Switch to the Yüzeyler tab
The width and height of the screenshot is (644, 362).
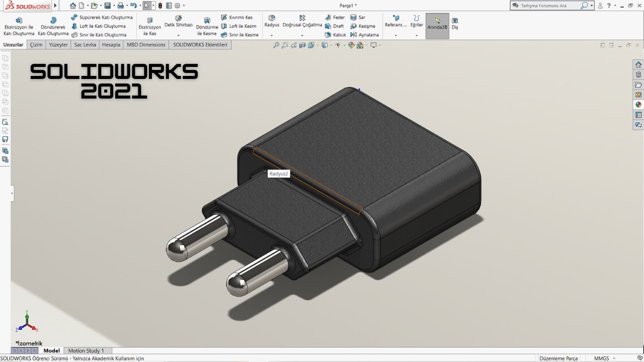tap(58, 45)
